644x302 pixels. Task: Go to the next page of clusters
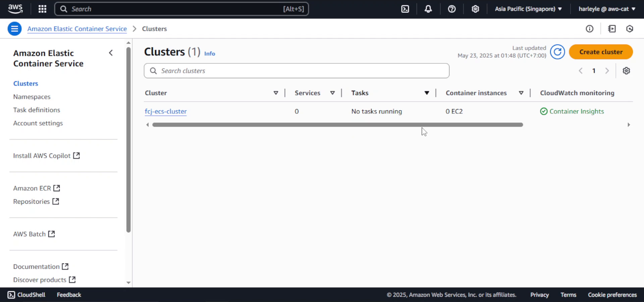[607, 71]
